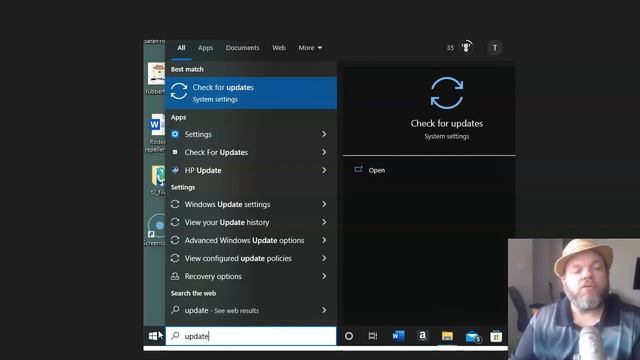Click the Check For Updates app icon
Image resolution: width=640 pixels, height=360 pixels.
[175, 152]
